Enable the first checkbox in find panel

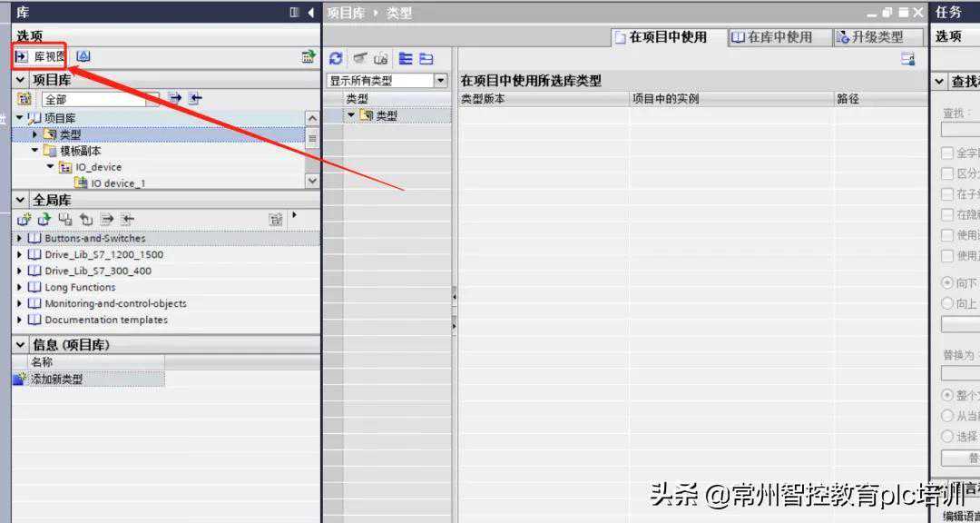pyautogui.click(x=947, y=153)
